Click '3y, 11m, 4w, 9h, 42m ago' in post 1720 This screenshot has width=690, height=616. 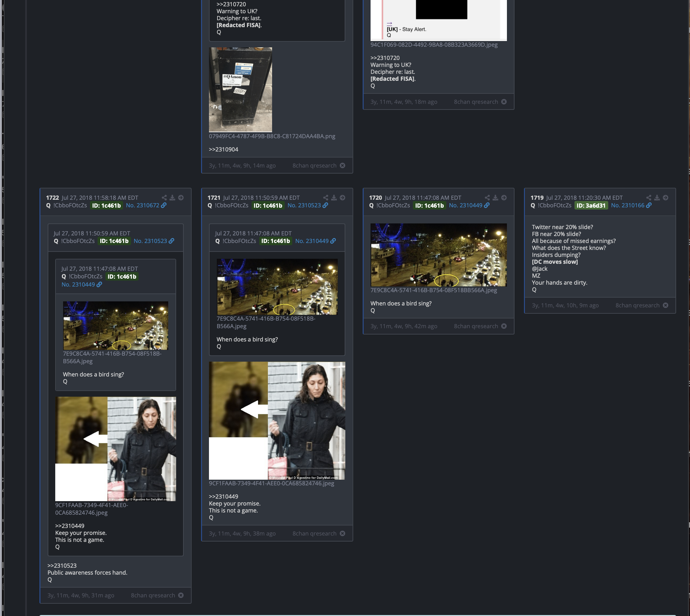(404, 326)
